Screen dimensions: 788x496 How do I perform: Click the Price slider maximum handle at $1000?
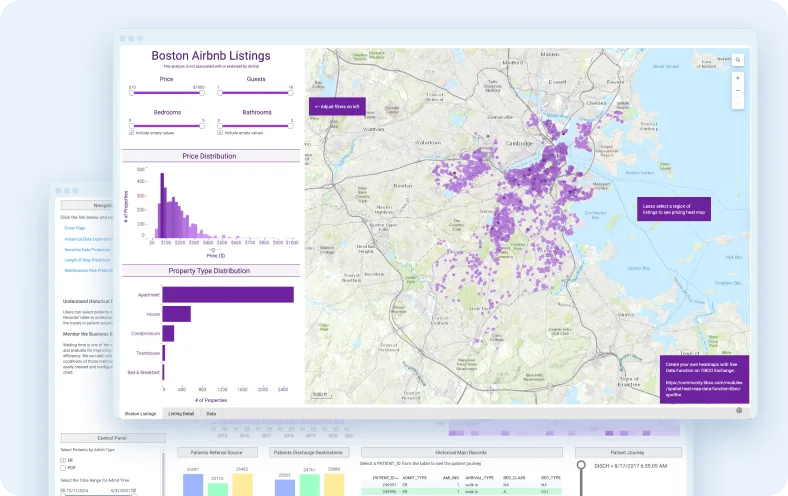tap(202, 93)
